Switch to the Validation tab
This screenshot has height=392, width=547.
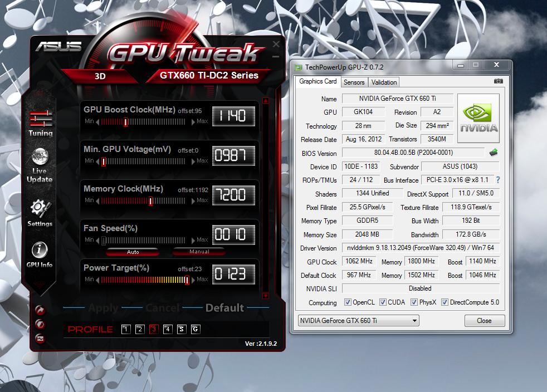384,82
